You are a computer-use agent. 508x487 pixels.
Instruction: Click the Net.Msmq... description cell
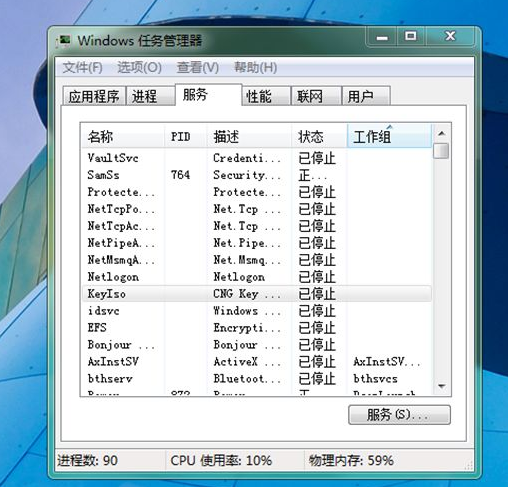(247, 260)
